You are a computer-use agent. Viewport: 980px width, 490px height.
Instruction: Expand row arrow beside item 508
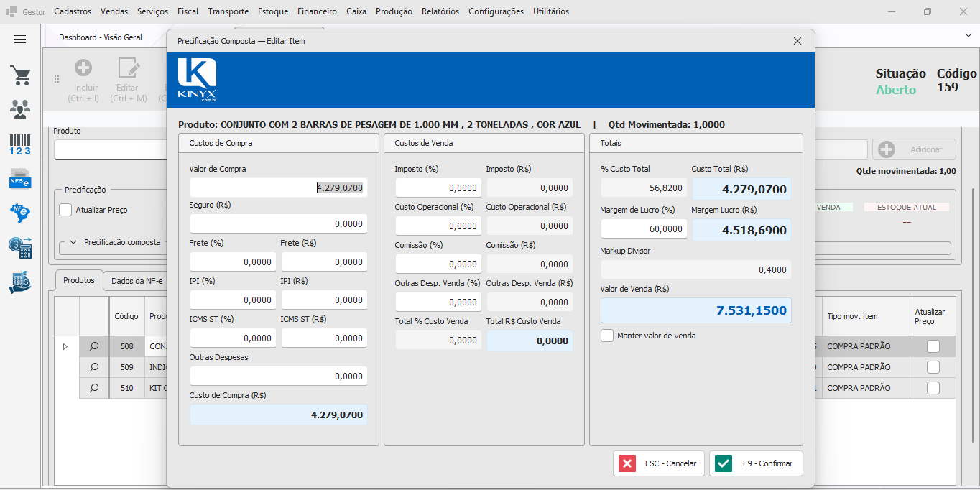[x=65, y=346]
